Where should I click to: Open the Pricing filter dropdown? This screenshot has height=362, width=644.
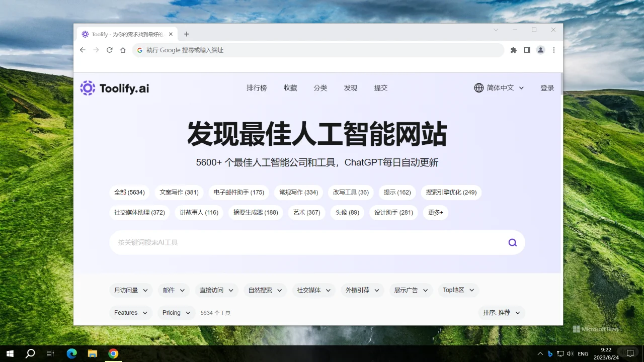point(176,312)
